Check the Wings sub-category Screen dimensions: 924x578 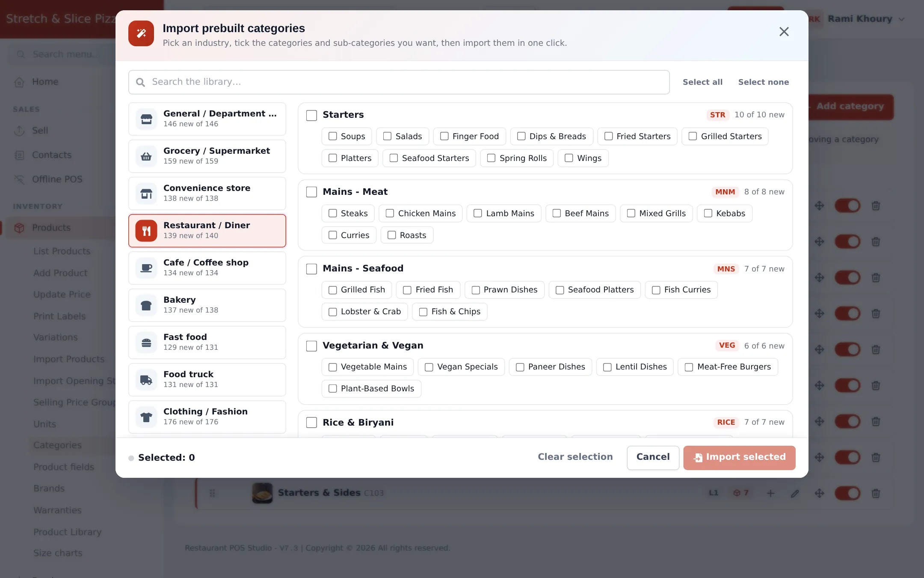click(569, 158)
